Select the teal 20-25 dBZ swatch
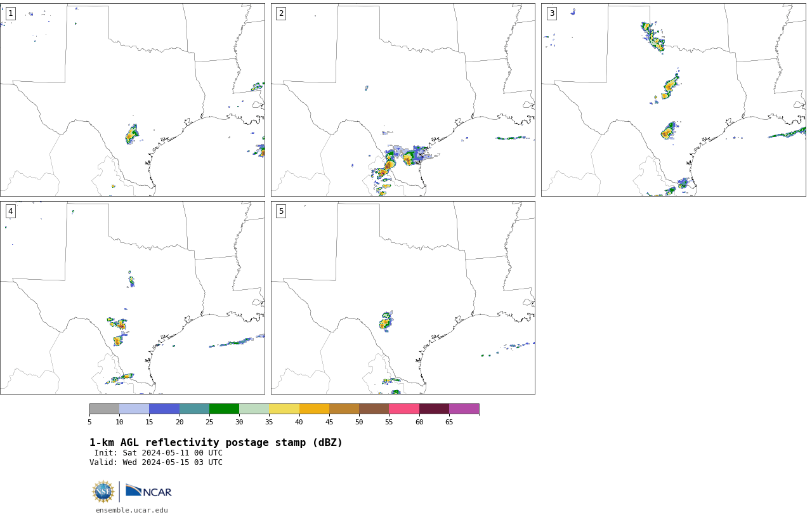The image size is (812, 517). [x=194, y=409]
